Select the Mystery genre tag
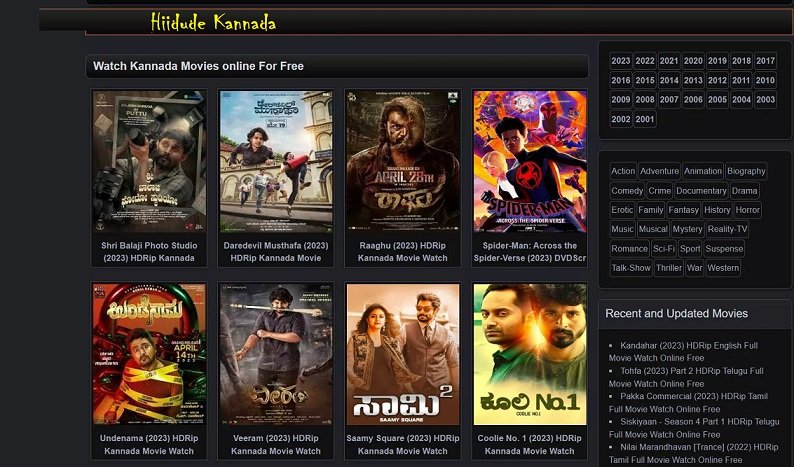This screenshot has height=467, width=794. point(687,229)
